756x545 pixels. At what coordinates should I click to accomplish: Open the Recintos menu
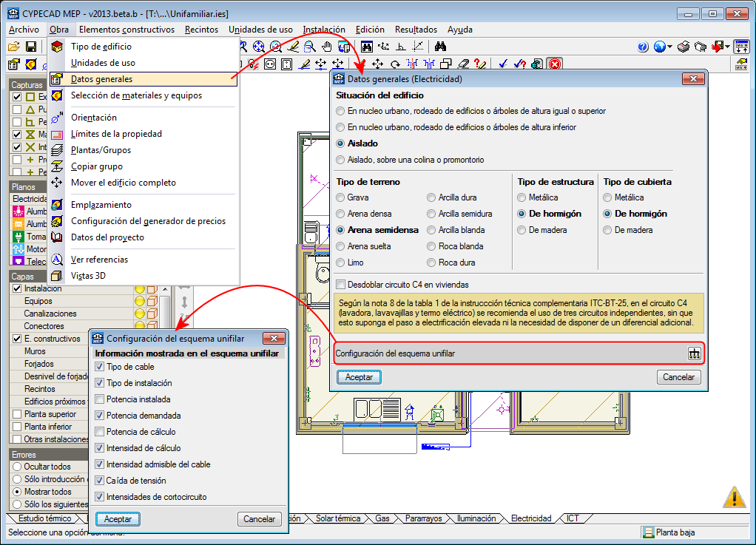pyautogui.click(x=201, y=30)
